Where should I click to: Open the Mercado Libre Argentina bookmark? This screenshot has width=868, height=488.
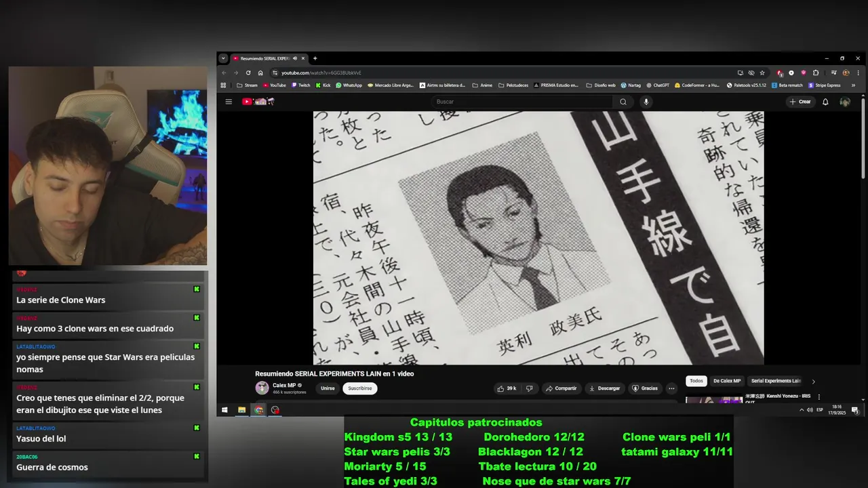391,85
